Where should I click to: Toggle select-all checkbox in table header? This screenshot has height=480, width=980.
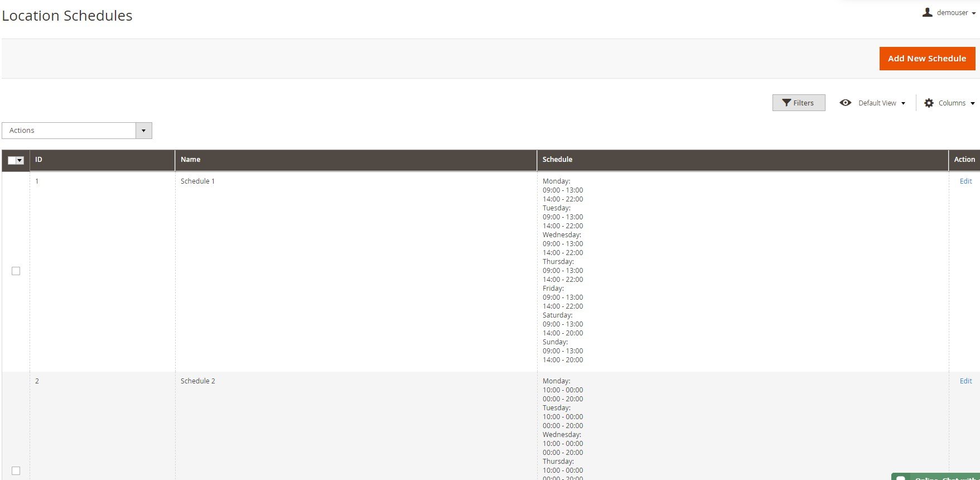click(12, 160)
